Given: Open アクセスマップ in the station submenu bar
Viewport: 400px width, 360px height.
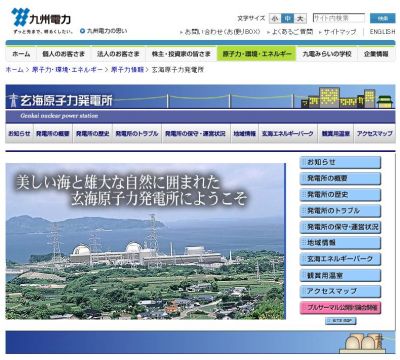Looking at the screenshot, I should point(375,133).
